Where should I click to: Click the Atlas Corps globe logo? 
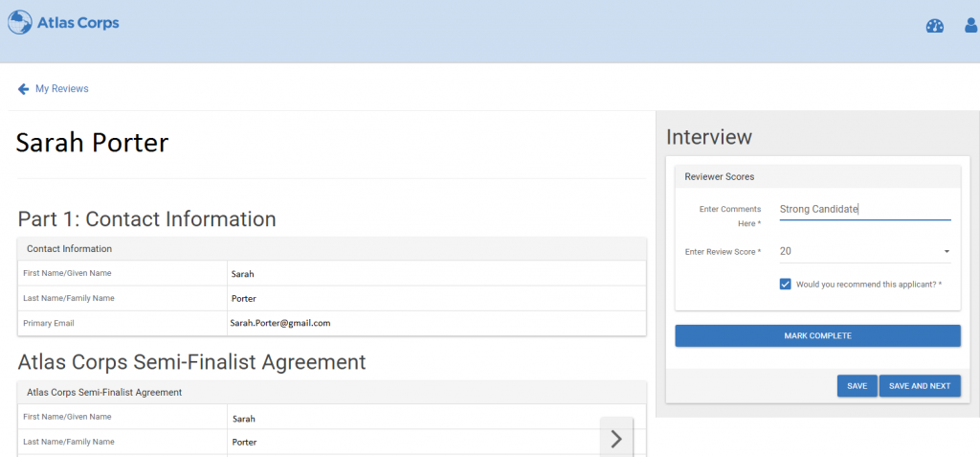point(19,22)
